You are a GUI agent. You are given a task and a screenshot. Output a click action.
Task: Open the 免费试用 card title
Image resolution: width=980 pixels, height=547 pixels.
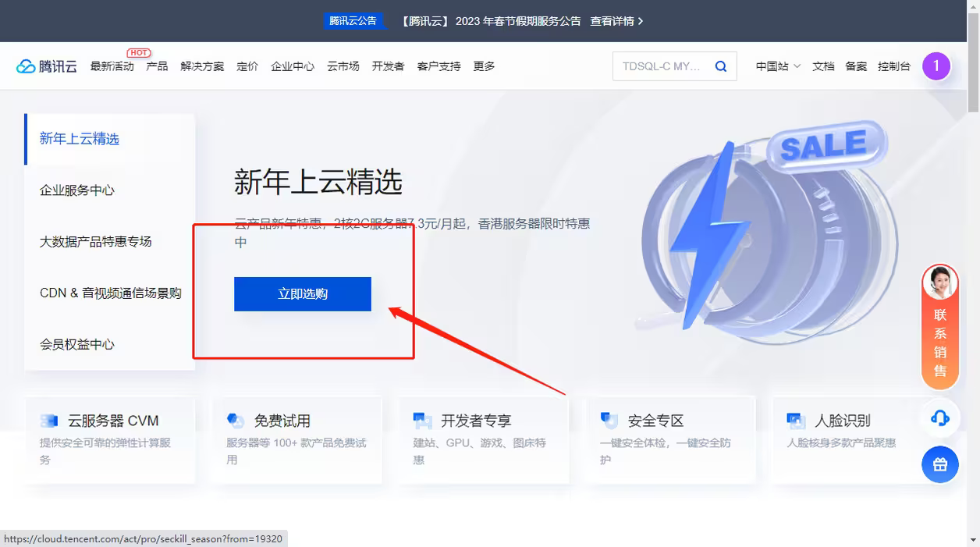click(282, 421)
